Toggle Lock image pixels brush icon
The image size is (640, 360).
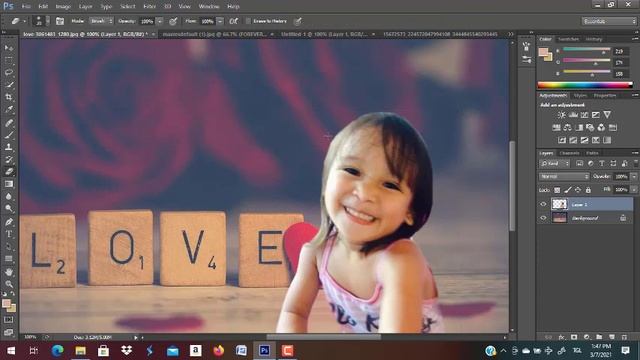(x=568, y=190)
